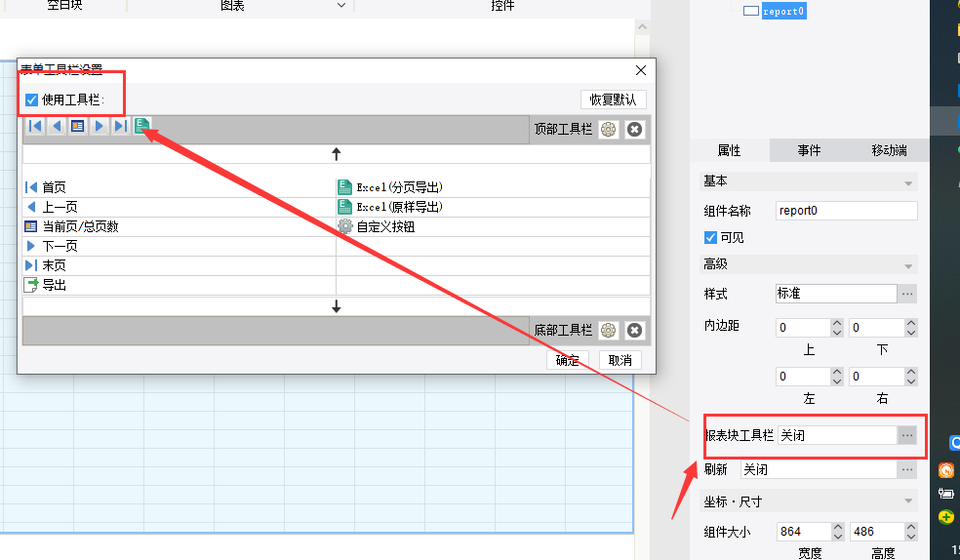Click previous-page icon in top toolbar strip

click(x=57, y=126)
